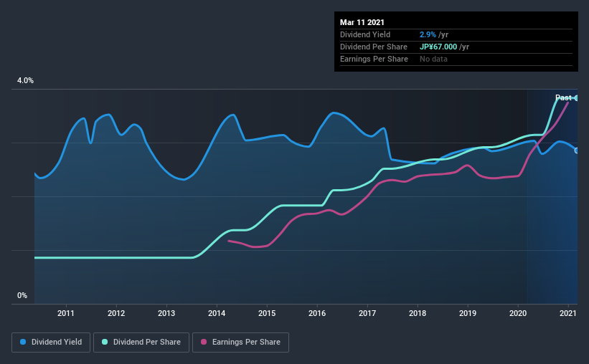Click the teal Dividend Per Share legend dot
589x364 pixels.
coord(105,342)
